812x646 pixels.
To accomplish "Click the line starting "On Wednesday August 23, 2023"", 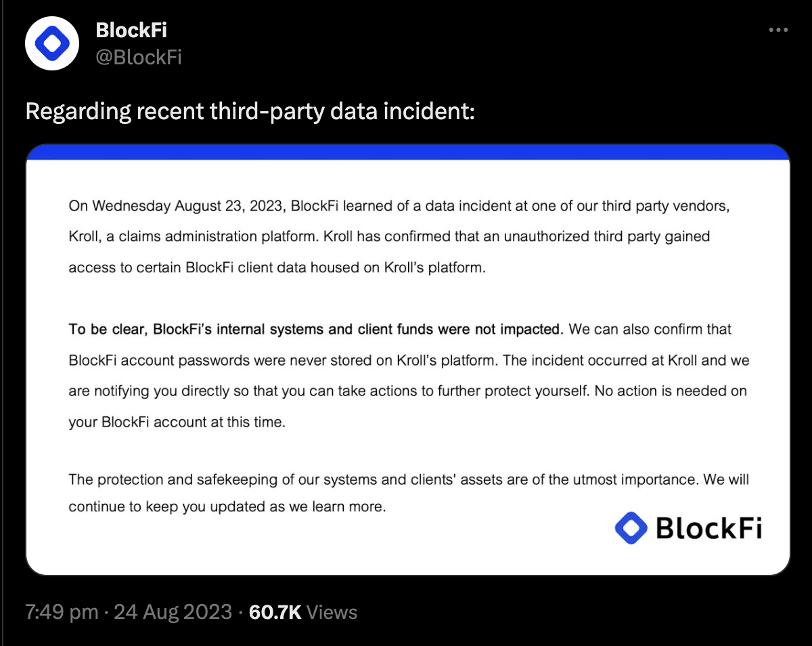I will pos(399,206).
